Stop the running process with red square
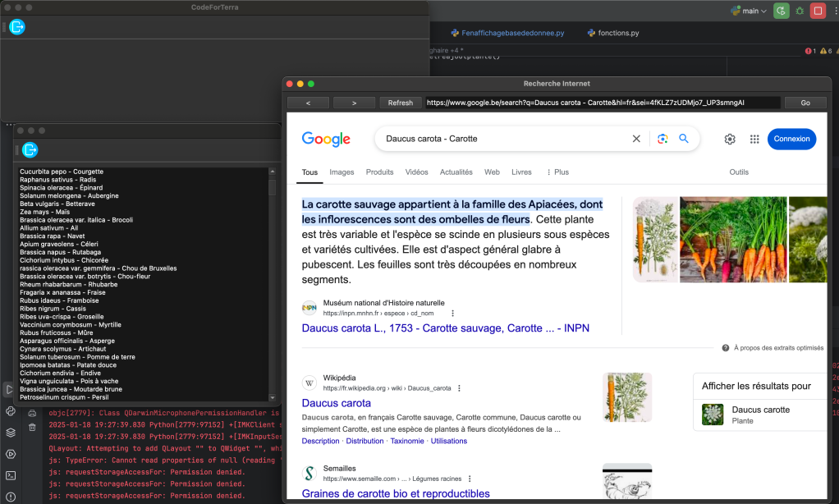Viewport: 839px width, 504px height. (818, 11)
